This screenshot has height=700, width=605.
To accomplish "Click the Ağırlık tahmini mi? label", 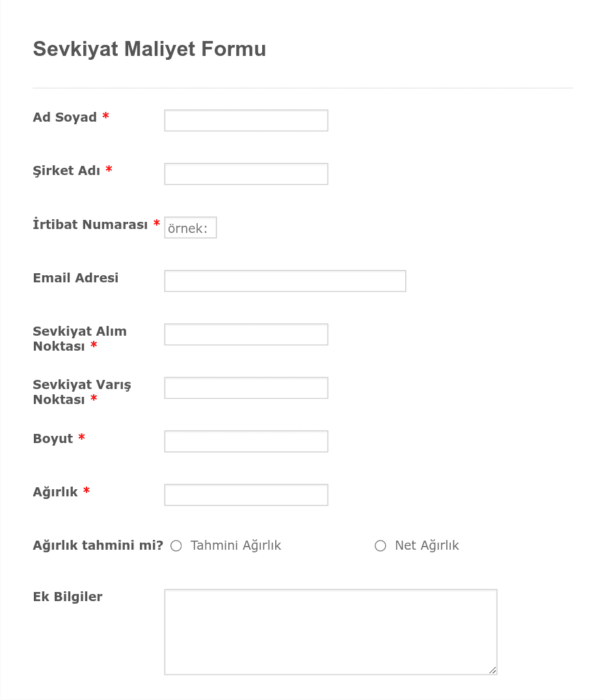I will click(x=98, y=546).
